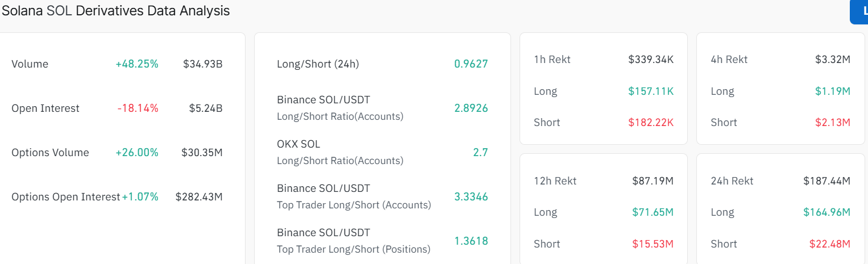Click the 1.3618 top trader positions value
The height and width of the screenshot is (264, 868).
pos(471,241)
